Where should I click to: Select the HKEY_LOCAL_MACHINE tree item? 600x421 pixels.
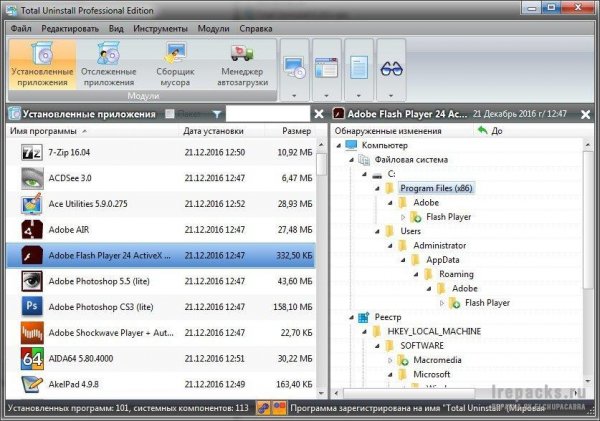(x=434, y=331)
